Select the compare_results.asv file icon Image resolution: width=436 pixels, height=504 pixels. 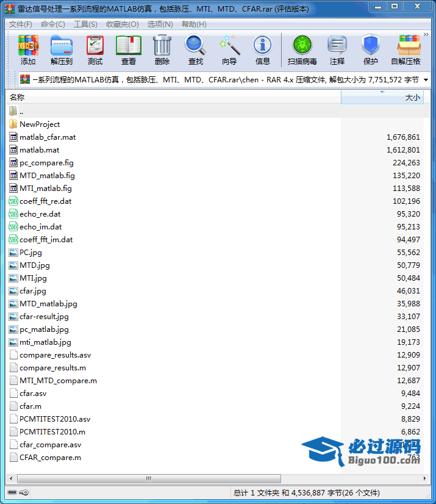(13, 355)
